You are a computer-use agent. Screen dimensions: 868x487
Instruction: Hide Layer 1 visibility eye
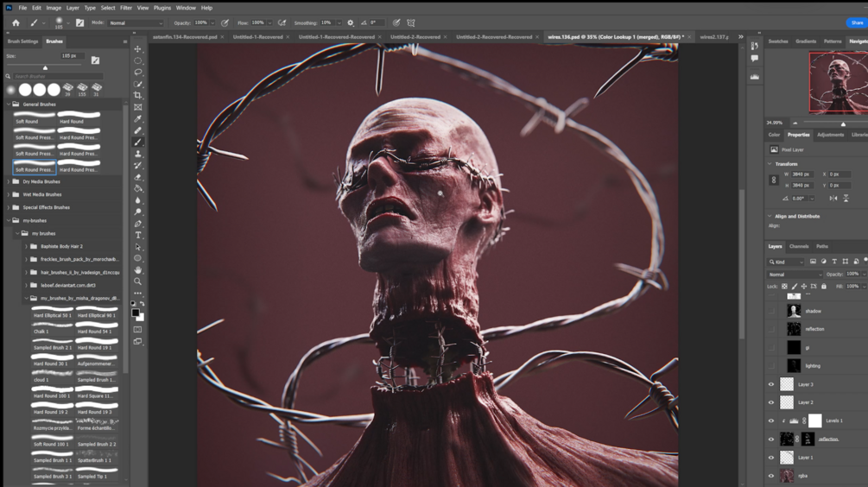(771, 457)
